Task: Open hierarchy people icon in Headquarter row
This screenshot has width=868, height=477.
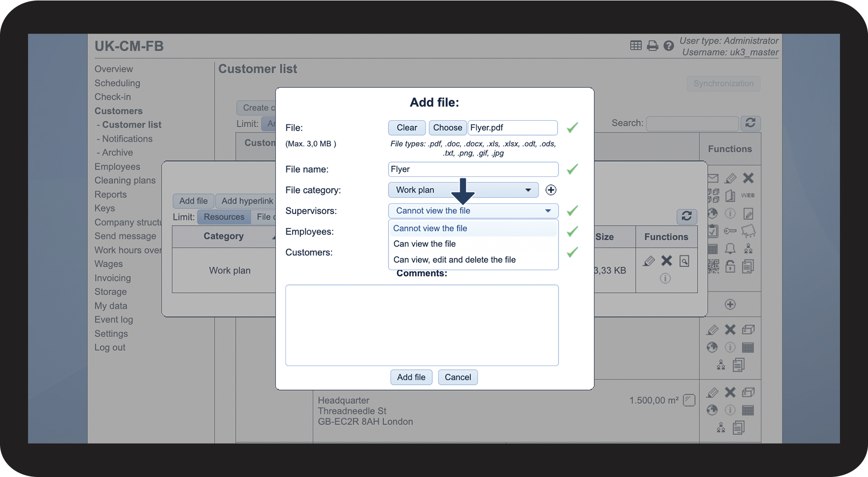Action: tap(721, 428)
